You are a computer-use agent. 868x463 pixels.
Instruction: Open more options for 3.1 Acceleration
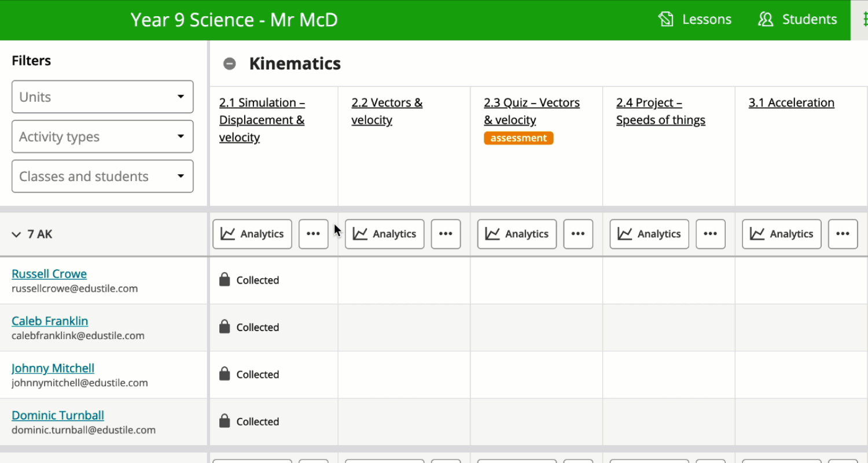pos(844,234)
